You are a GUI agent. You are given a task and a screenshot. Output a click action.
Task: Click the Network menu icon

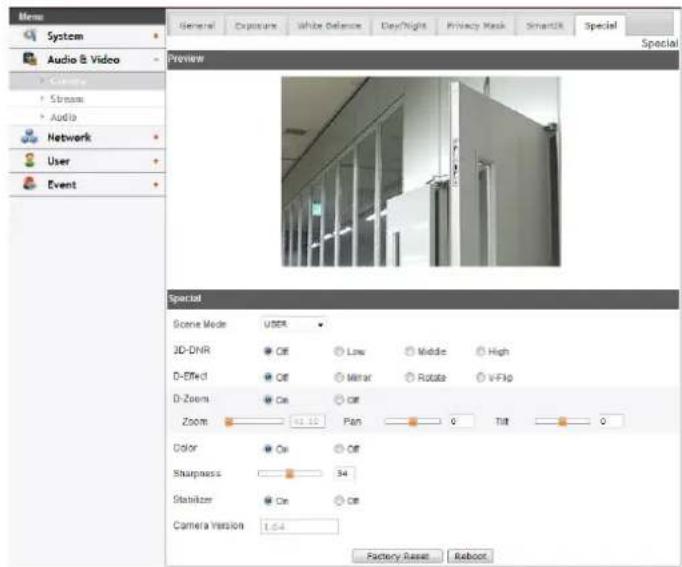pos(30,137)
